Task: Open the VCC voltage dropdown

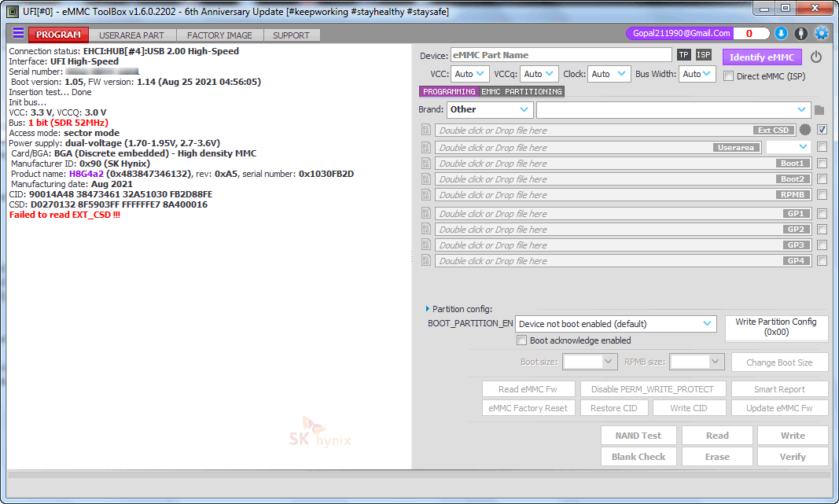Action: point(469,74)
